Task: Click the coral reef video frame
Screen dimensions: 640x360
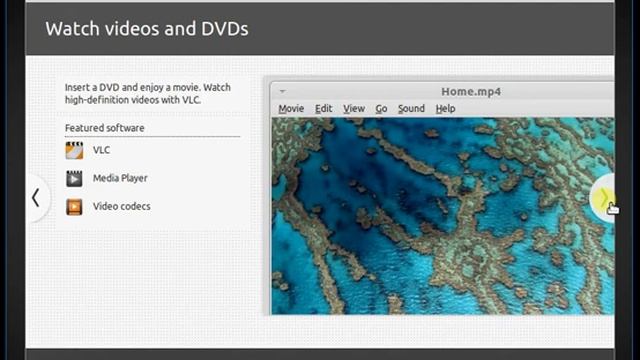Action: point(443,216)
